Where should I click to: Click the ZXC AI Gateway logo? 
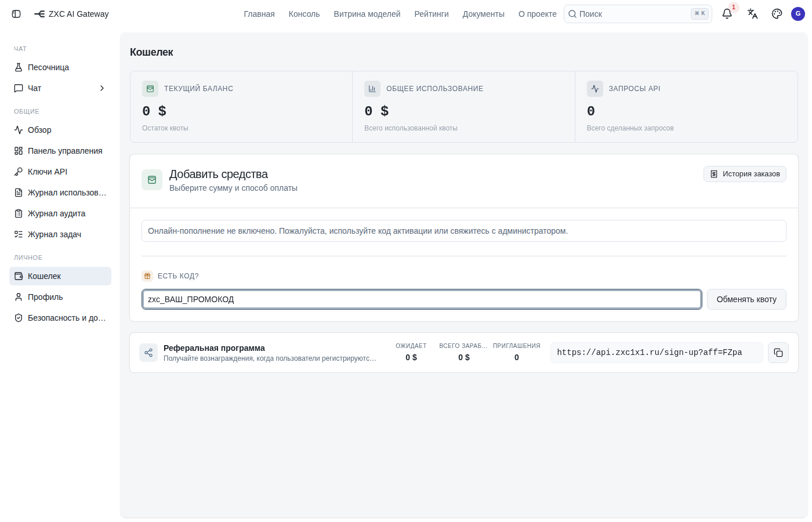pyautogui.click(x=71, y=14)
